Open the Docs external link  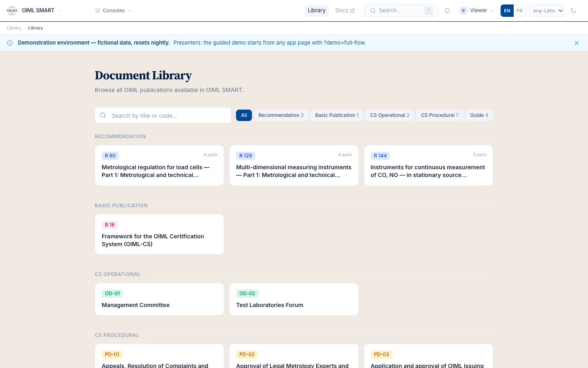345,11
